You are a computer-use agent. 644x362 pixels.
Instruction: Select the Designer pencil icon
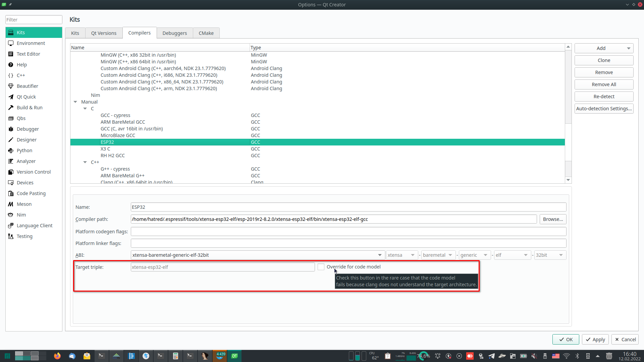11,140
